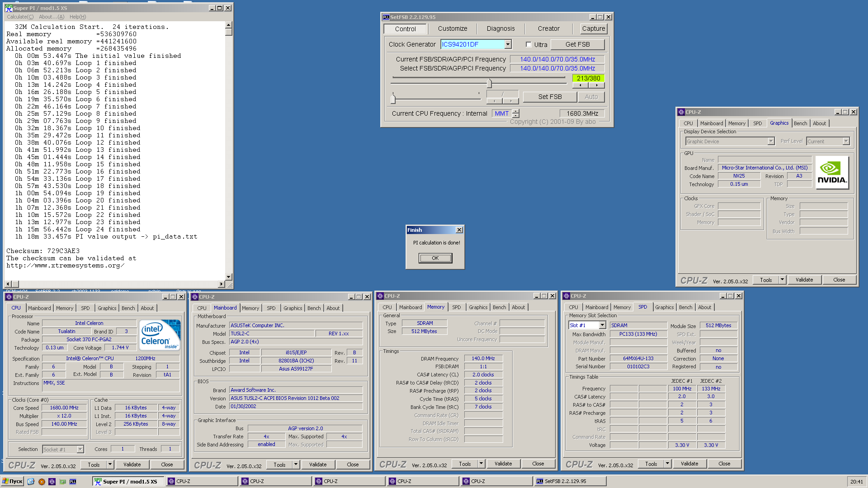Screen dimensions: 868x488
Task: Click the MMT spinner arrows in SetFSB
Action: click(x=516, y=113)
